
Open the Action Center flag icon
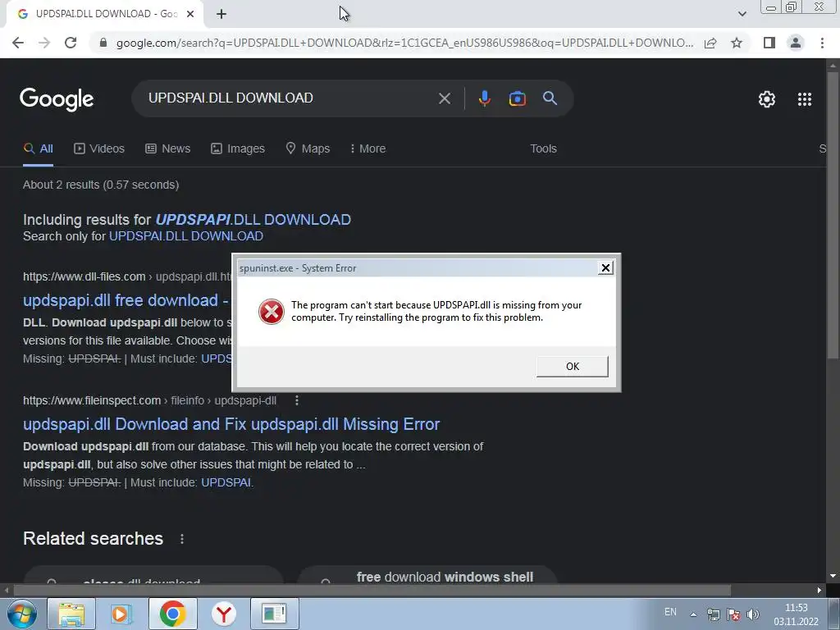[x=733, y=614]
